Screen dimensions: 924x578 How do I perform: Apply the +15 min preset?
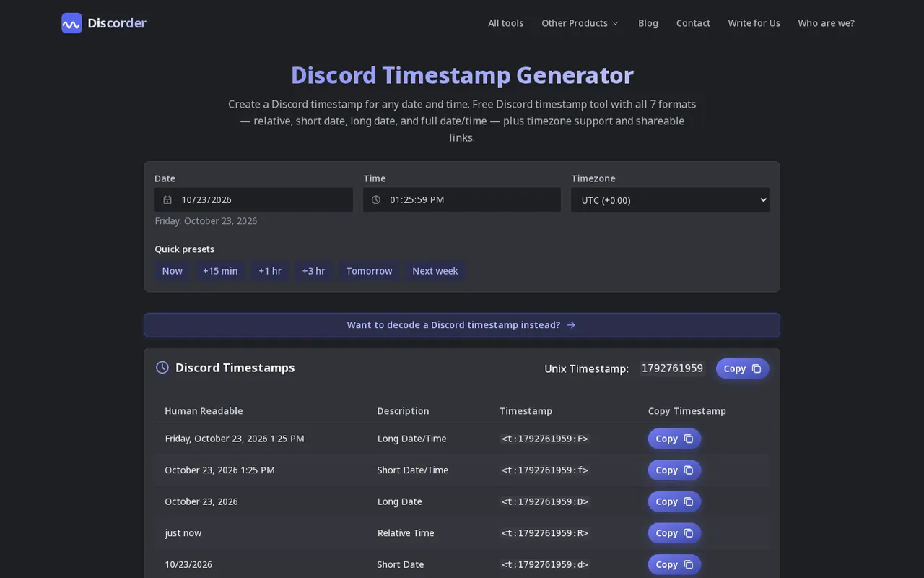[x=220, y=271]
